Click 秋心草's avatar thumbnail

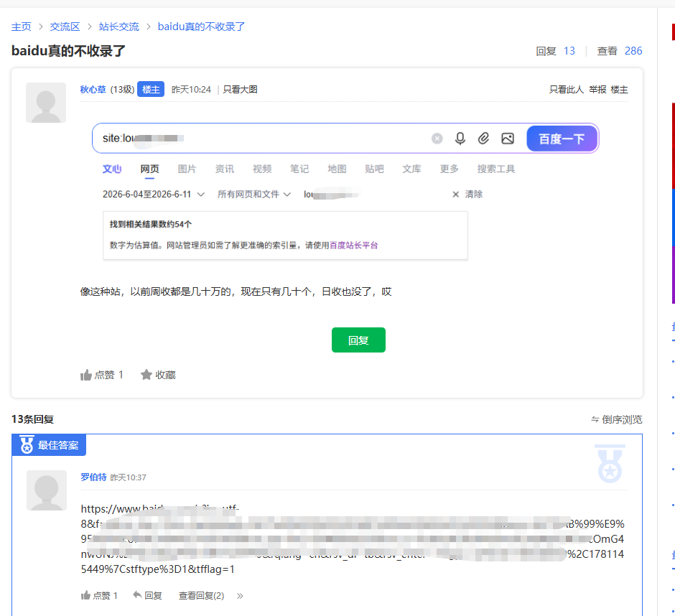click(x=46, y=103)
